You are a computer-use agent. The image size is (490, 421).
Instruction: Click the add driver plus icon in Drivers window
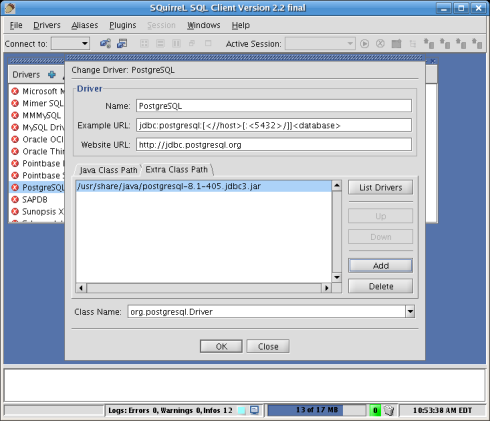click(x=52, y=75)
